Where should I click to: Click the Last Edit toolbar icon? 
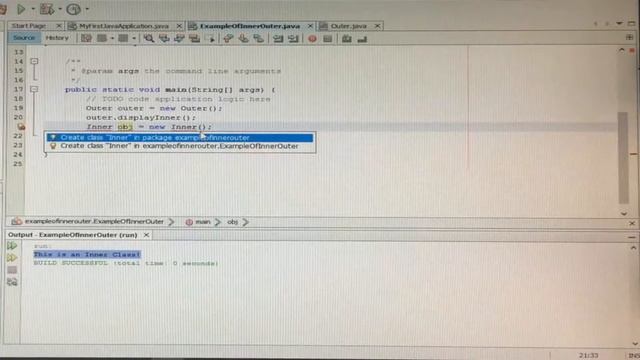coord(86,38)
